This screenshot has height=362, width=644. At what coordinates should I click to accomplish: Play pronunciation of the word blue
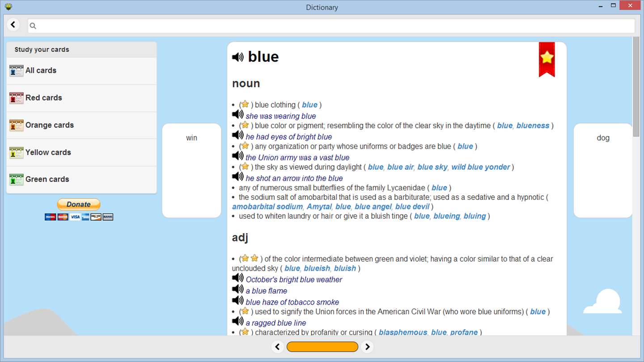(x=238, y=57)
